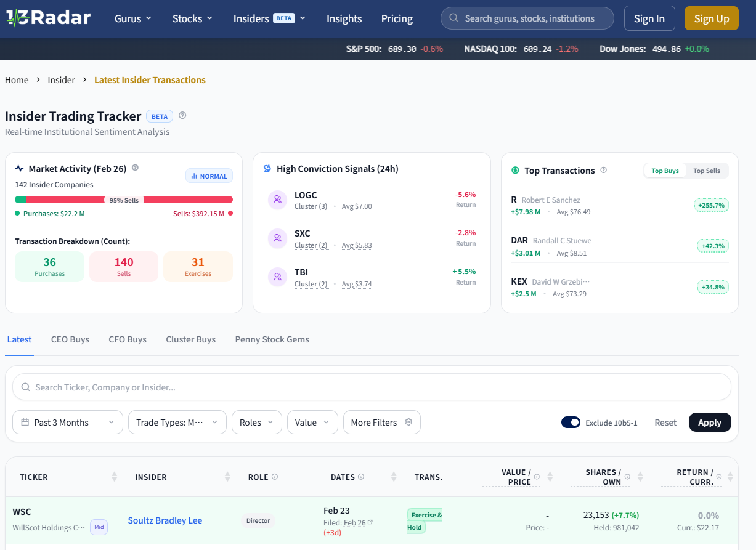
Task: Open the Trade Types dropdown
Action: (177, 423)
